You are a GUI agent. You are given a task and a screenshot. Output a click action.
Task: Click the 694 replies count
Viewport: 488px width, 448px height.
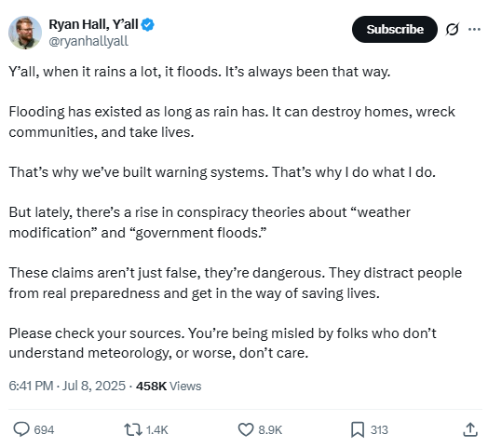tap(44, 430)
